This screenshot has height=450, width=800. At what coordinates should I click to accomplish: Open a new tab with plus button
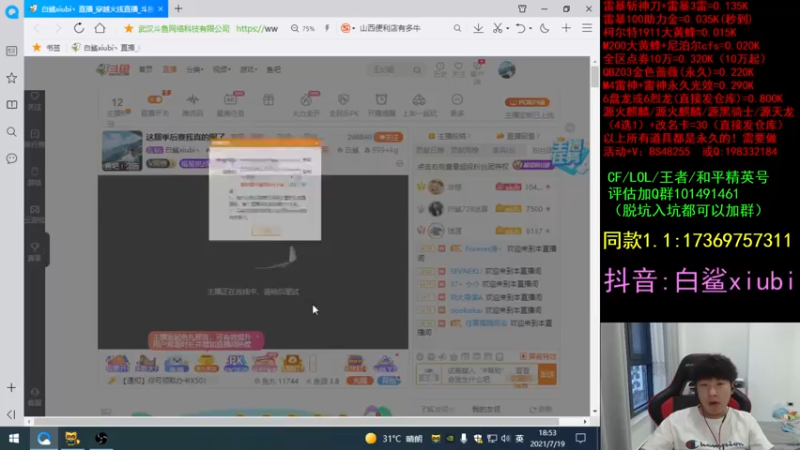(x=178, y=9)
